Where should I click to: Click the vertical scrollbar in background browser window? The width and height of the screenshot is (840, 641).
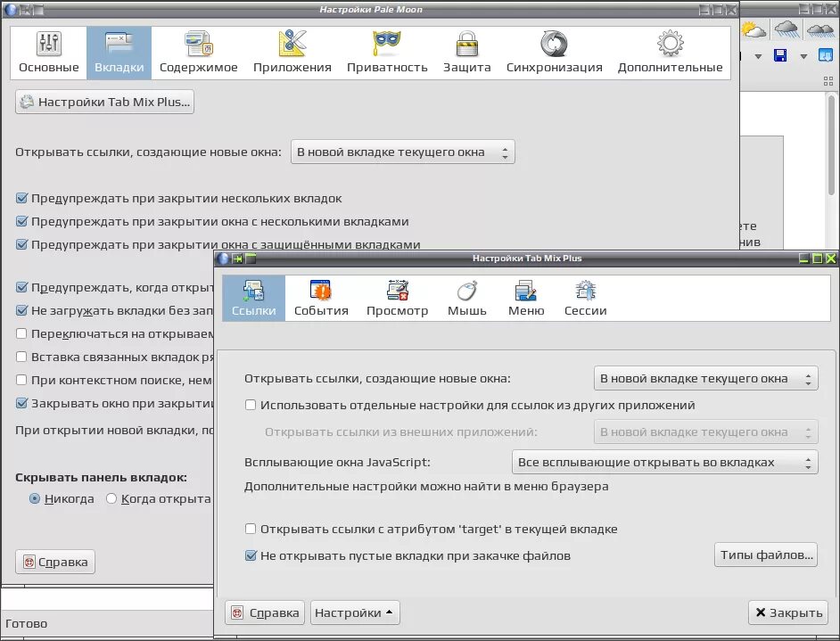click(831, 144)
